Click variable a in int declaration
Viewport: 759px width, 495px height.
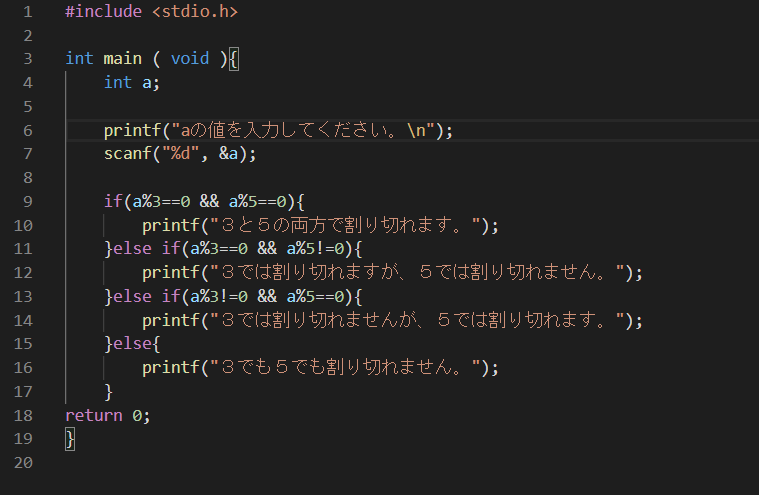point(147,83)
